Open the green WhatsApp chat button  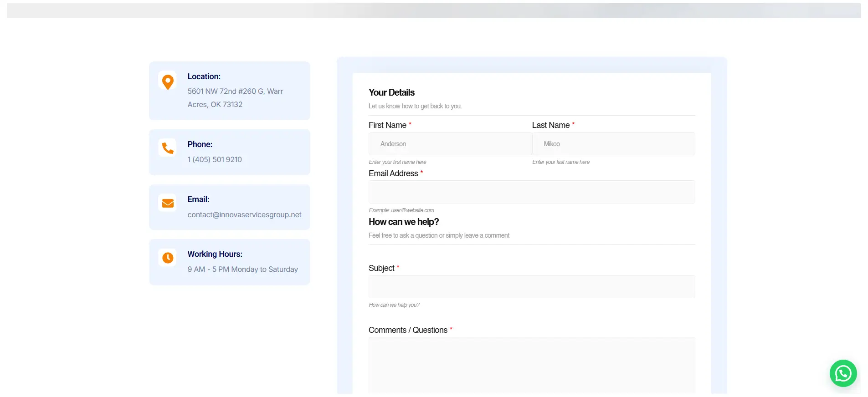[842, 373]
